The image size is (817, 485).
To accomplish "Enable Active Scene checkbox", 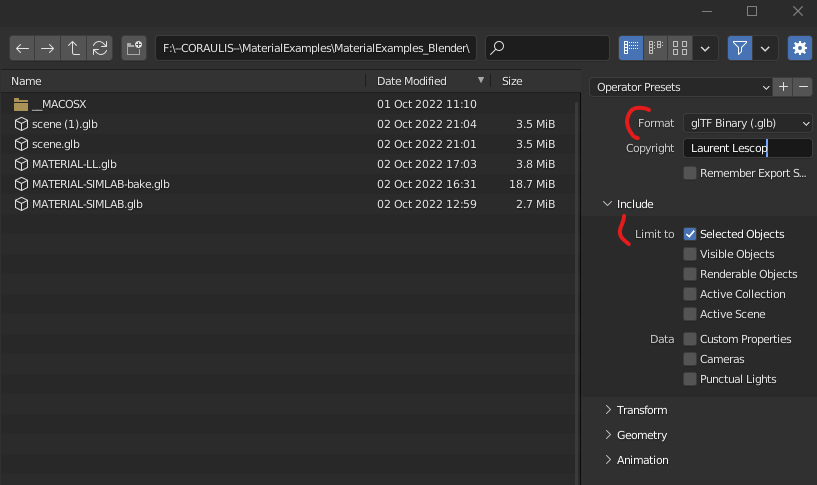I will tap(690, 314).
